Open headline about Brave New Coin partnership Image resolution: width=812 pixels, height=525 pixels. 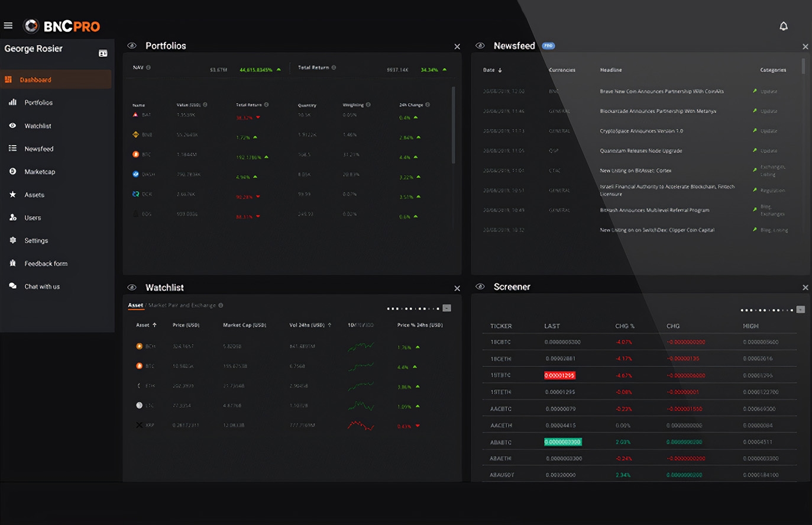[662, 91]
